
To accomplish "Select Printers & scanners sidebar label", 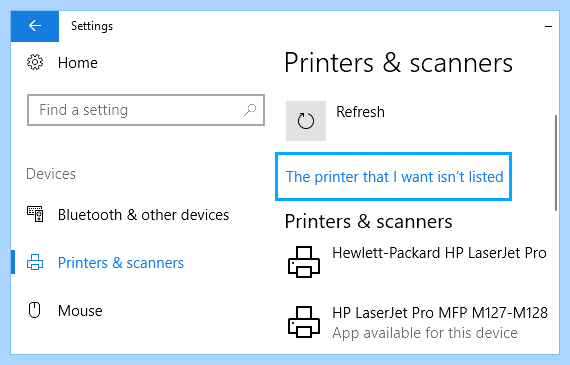I will coord(121,263).
